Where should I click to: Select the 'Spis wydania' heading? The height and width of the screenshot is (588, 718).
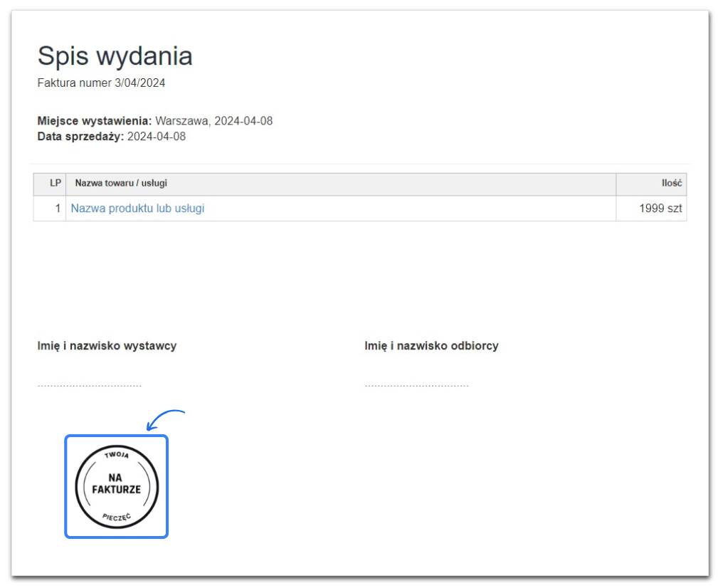point(115,56)
